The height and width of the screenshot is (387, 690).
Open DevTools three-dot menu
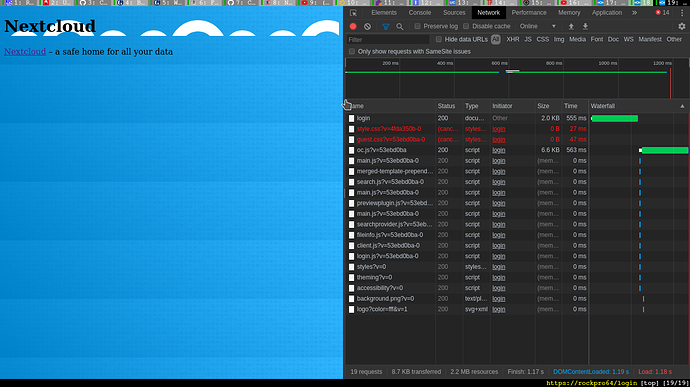pos(682,13)
